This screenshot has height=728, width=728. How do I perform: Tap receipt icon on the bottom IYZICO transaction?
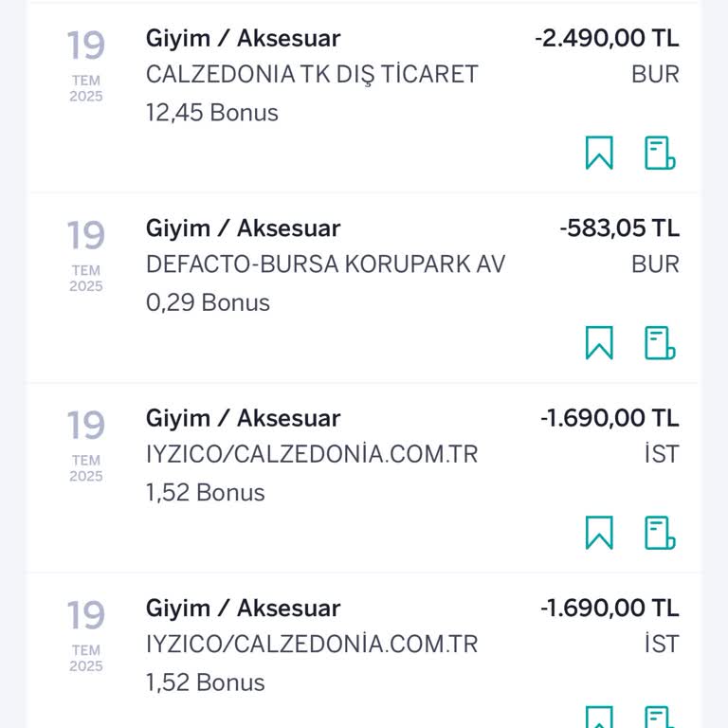click(x=660, y=717)
